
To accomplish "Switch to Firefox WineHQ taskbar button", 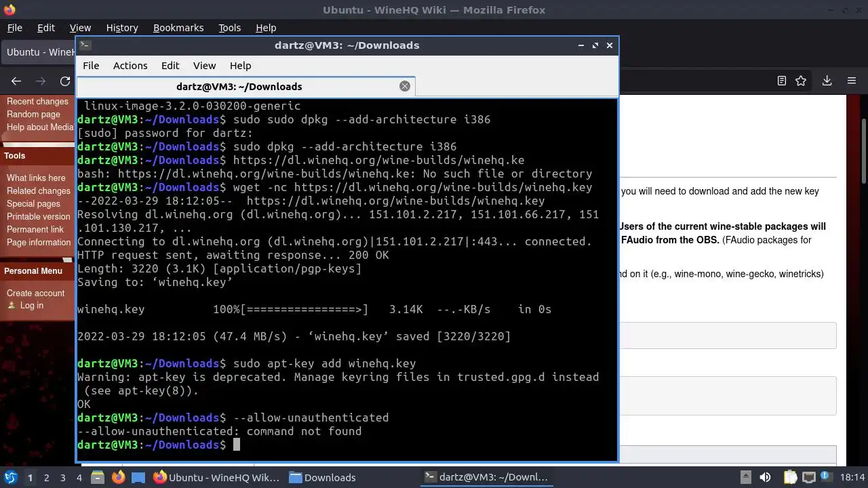I will pyautogui.click(x=216, y=477).
